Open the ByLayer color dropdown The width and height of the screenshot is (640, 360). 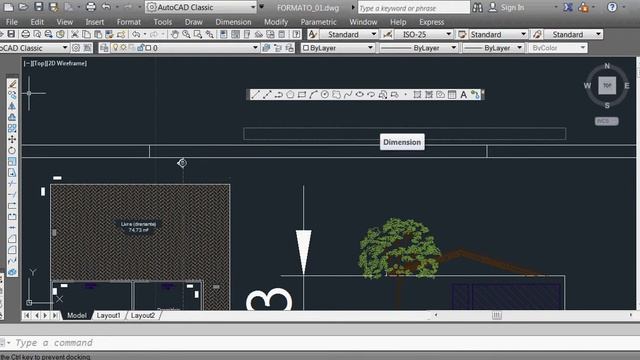[x=338, y=48]
